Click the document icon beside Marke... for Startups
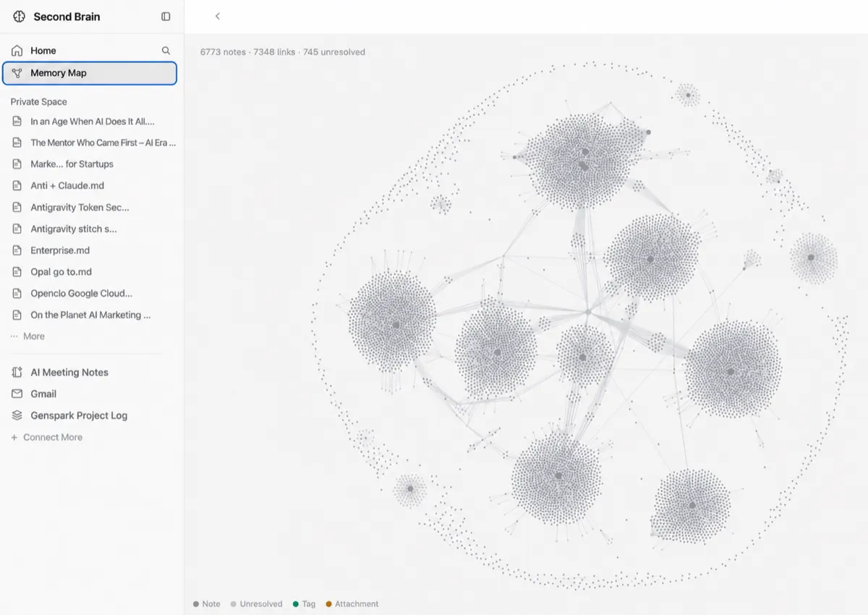The image size is (868, 615). tap(17, 164)
